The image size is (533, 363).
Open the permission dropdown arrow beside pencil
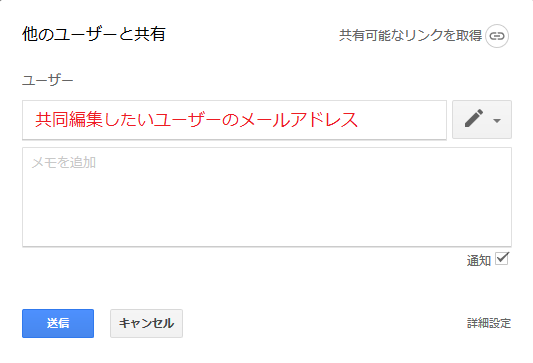(x=497, y=121)
